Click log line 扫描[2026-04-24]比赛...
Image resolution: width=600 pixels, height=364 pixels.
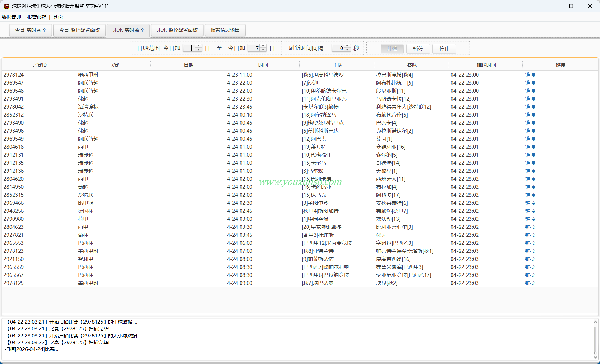click(32, 349)
